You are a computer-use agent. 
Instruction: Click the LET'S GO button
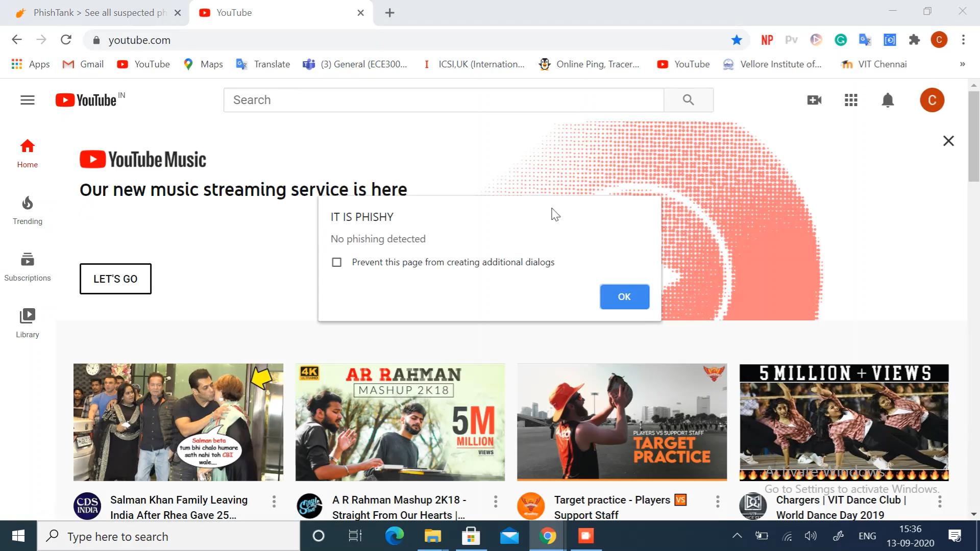click(x=115, y=279)
